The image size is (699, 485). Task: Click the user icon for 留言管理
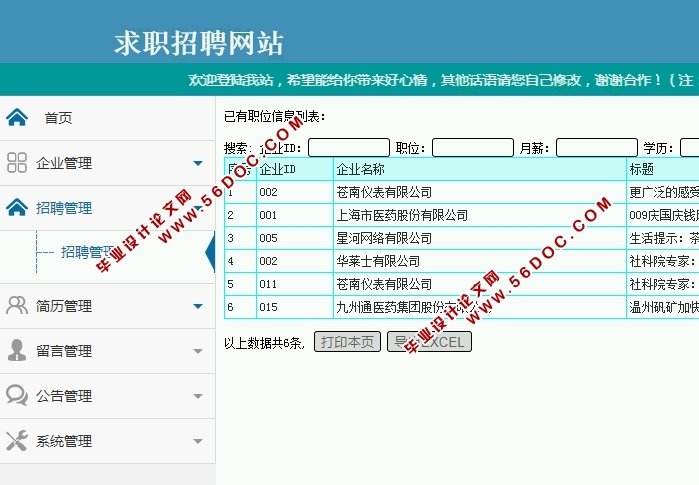[17, 350]
